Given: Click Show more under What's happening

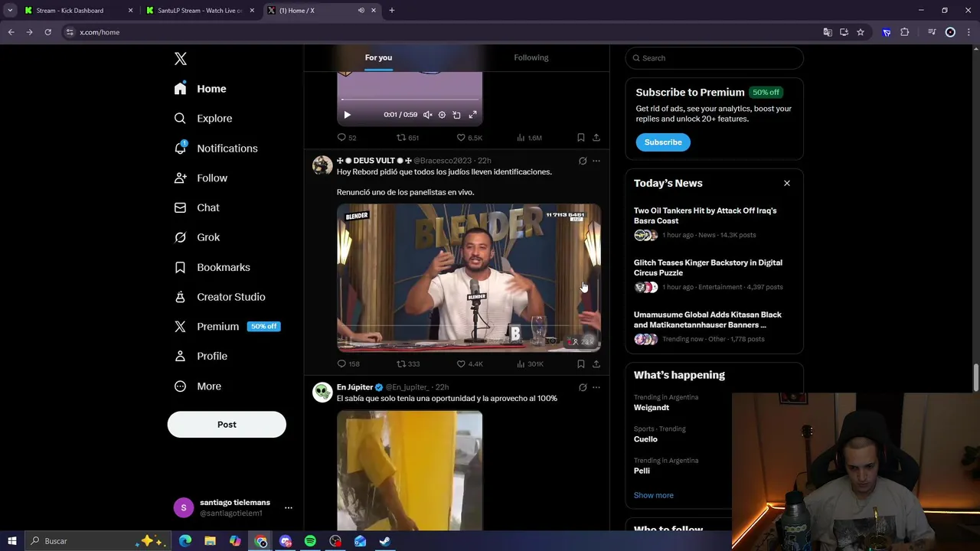Looking at the screenshot, I should pos(654,495).
